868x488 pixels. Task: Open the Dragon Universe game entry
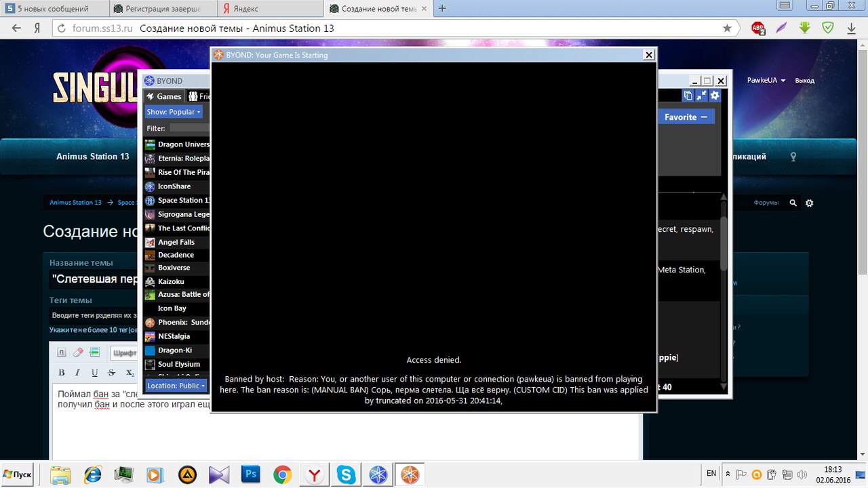coord(177,144)
